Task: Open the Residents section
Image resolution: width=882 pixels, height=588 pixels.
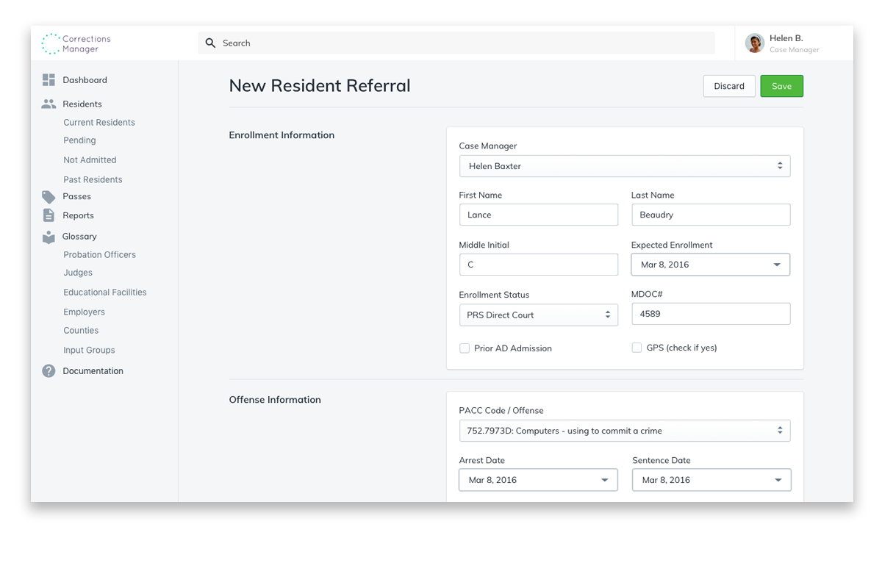Action: 82,104
